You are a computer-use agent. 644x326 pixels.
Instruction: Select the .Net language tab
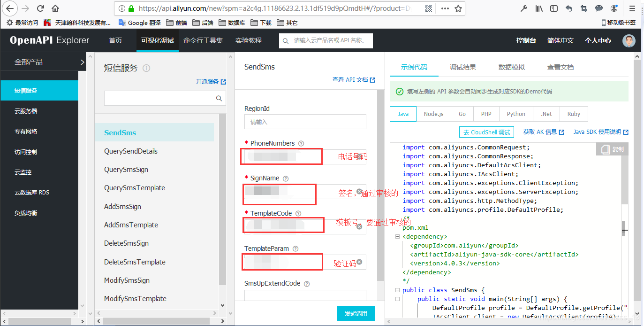pos(546,114)
